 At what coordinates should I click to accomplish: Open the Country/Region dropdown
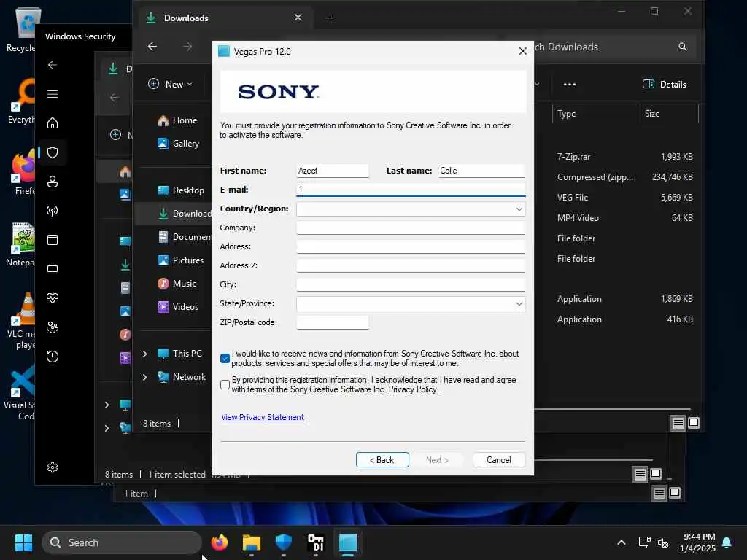[411, 209]
